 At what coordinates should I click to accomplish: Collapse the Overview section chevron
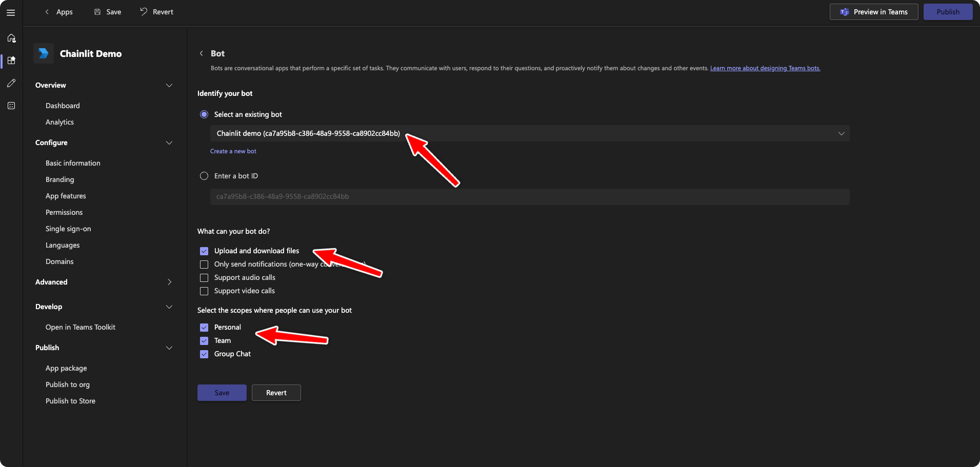(x=169, y=85)
